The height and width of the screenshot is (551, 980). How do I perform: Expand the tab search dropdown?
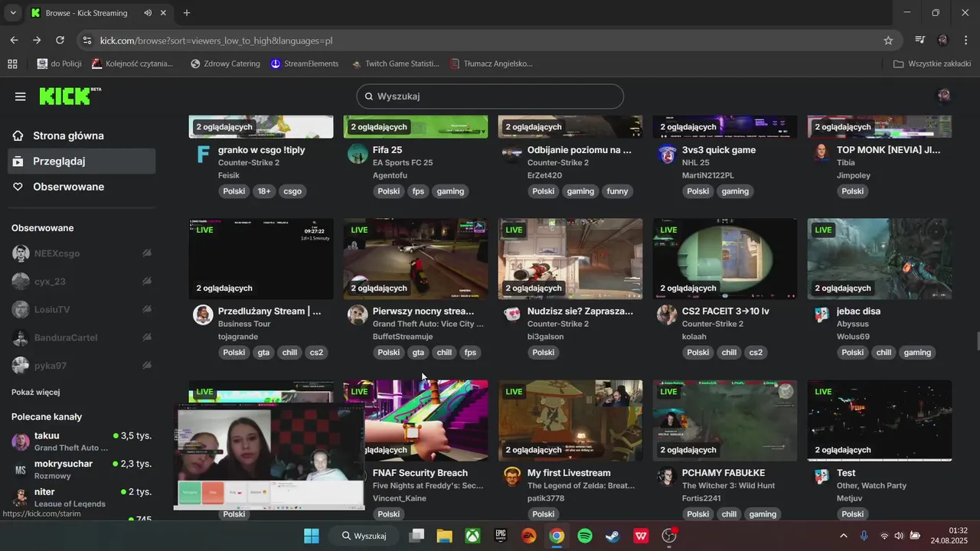(x=13, y=13)
